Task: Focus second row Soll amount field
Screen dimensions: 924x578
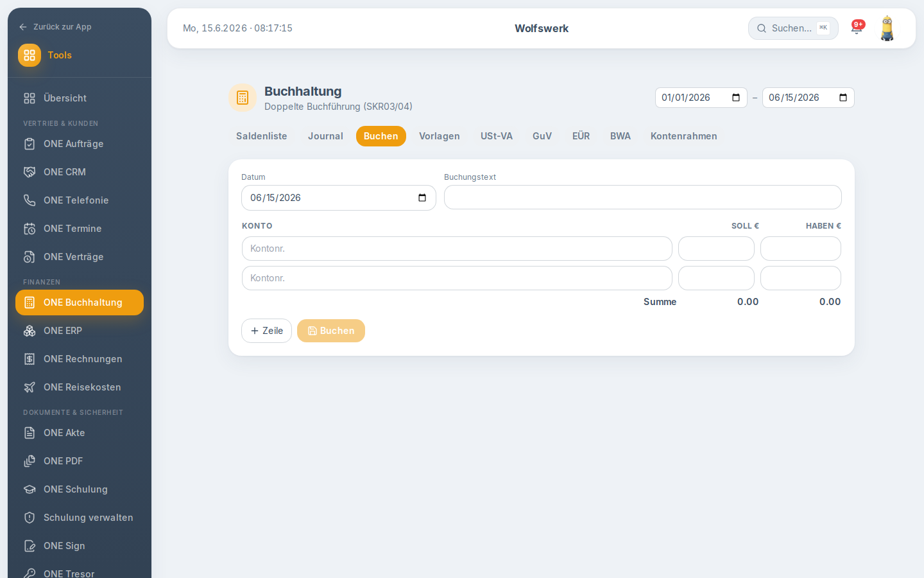Action: pyautogui.click(x=716, y=278)
